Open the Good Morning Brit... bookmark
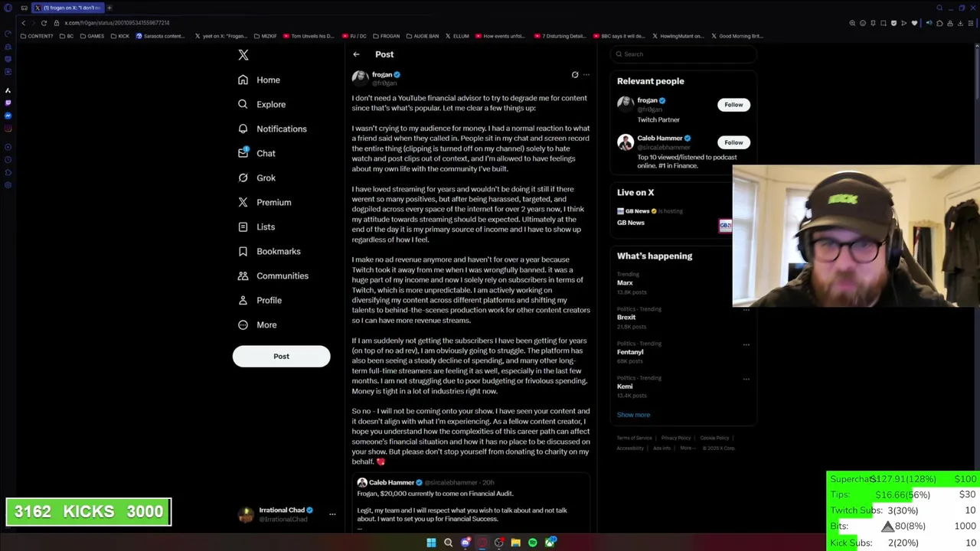This screenshot has height=551, width=980. (x=737, y=36)
